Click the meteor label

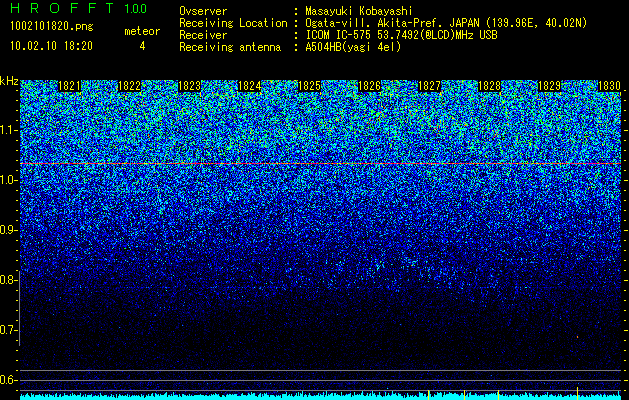tap(142, 31)
